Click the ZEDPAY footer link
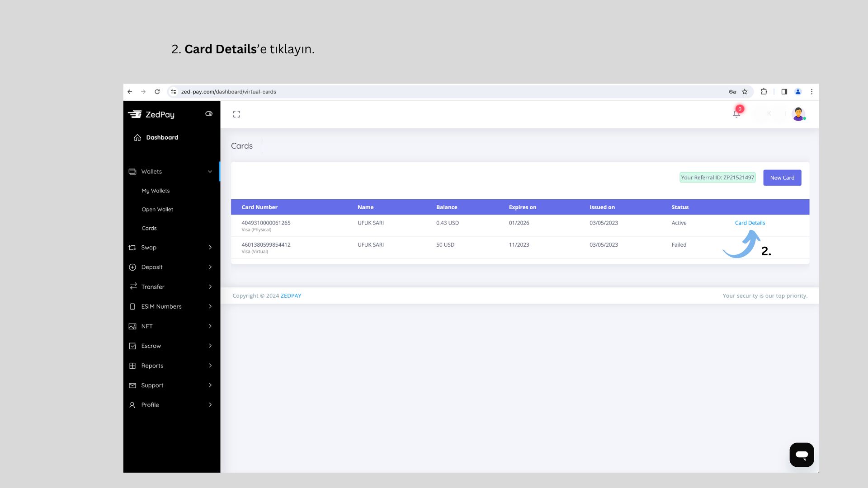The width and height of the screenshot is (868, 488). point(291,296)
